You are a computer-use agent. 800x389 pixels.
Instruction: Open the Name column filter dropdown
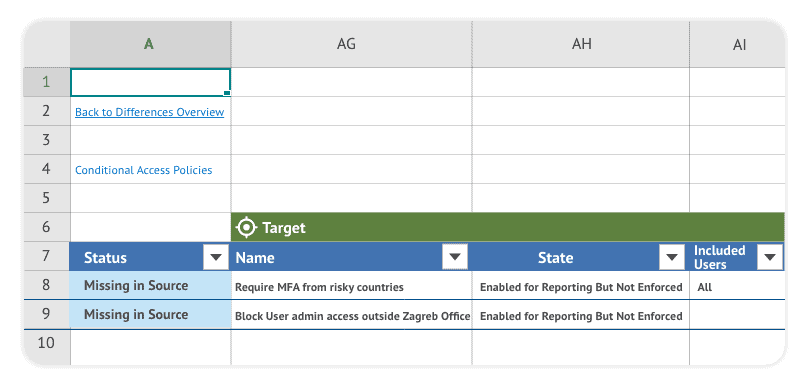pyautogui.click(x=455, y=257)
